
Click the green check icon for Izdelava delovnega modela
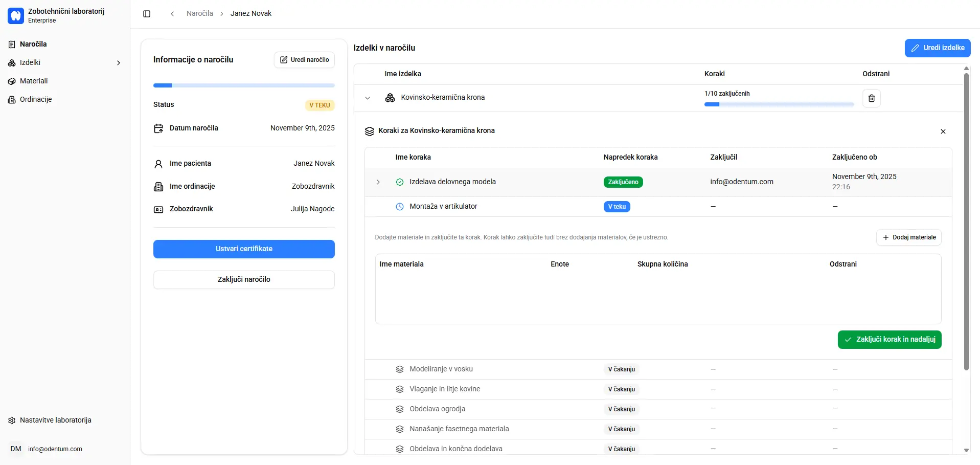point(400,182)
